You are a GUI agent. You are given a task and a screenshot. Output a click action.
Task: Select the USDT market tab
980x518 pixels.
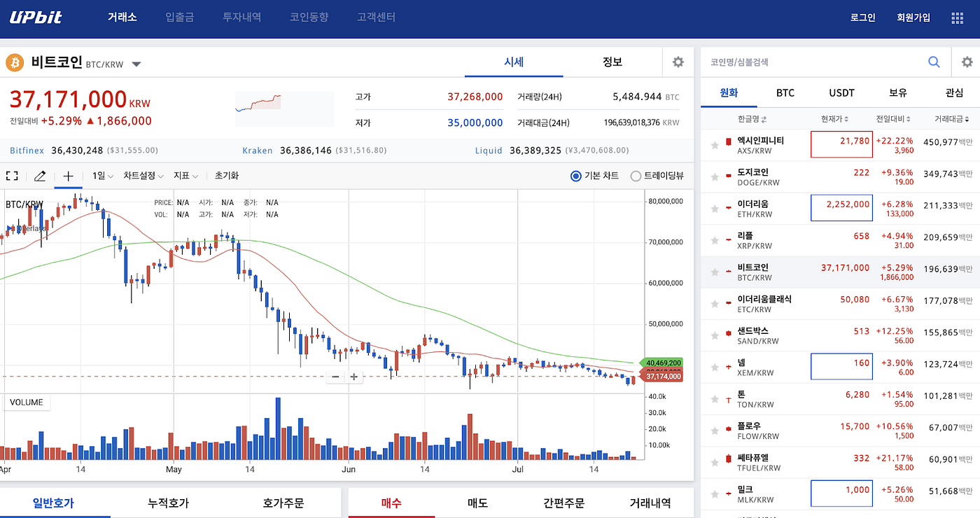841,92
